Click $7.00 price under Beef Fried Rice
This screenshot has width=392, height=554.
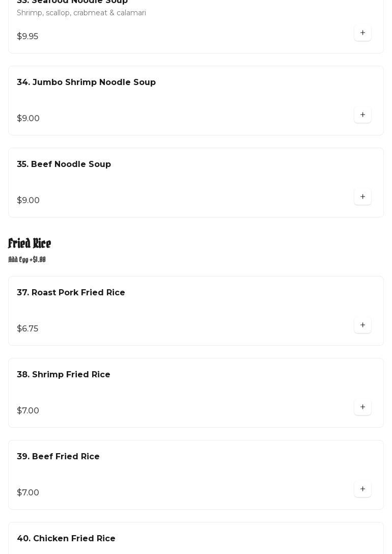(x=28, y=493)
